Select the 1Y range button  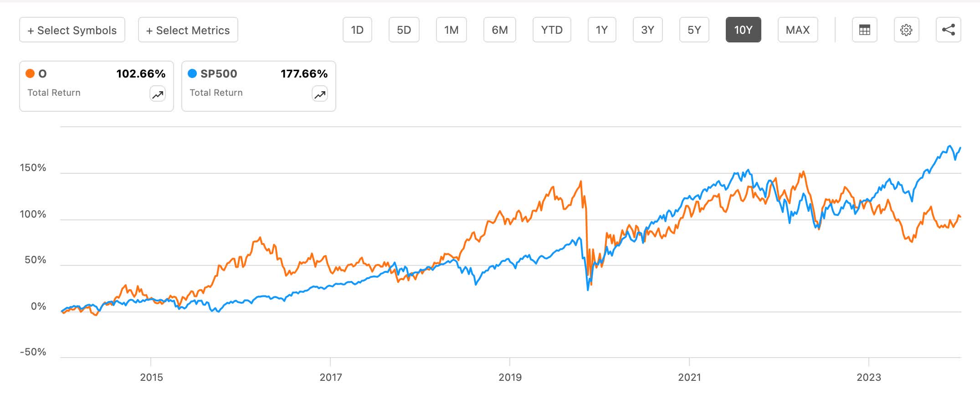click(x=601, y=30)
